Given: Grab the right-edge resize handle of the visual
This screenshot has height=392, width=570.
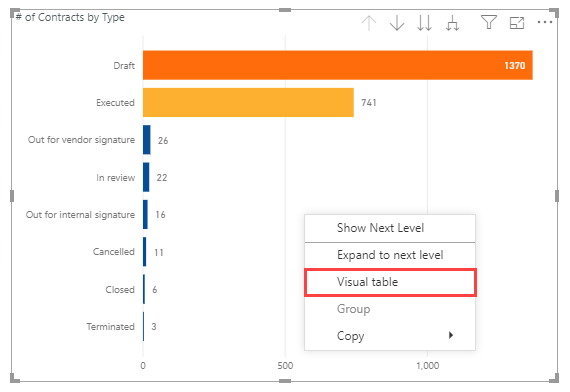Looking at the screenshot, I should point(557,196).
